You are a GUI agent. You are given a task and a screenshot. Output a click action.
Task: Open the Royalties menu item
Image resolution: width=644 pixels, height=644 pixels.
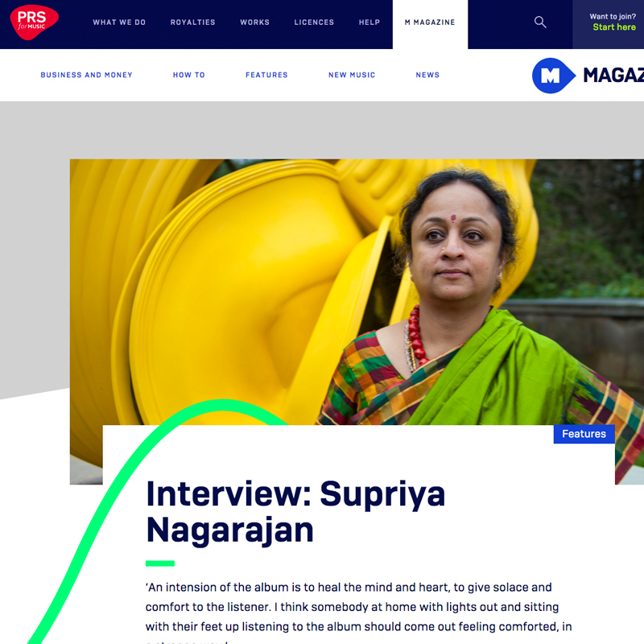coord(192,23)
